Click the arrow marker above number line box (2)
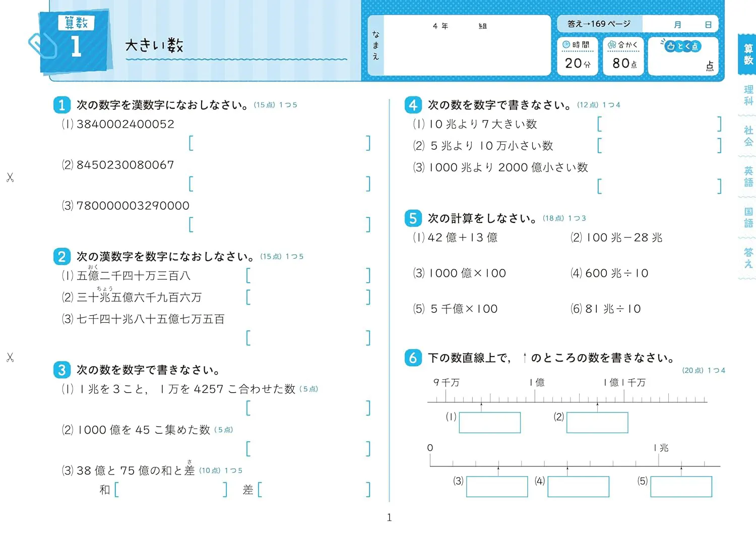The width and height of the screenshot is (756, 535). [x=597, y=404]
